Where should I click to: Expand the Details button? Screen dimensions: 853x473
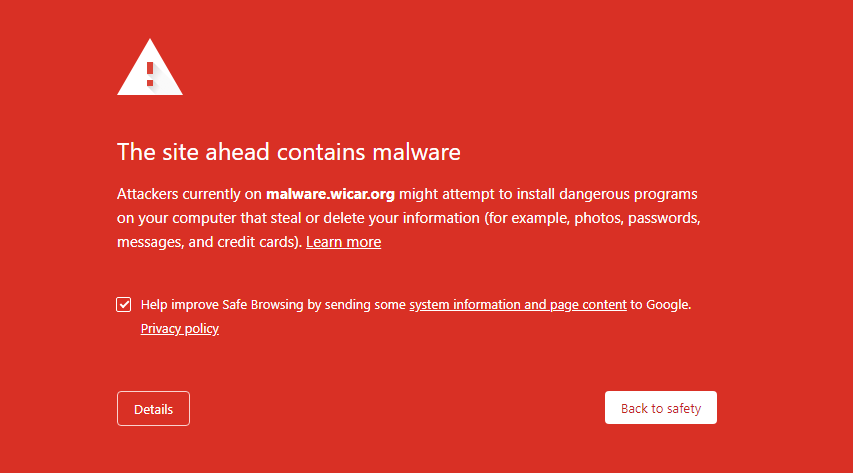(153, 409)
